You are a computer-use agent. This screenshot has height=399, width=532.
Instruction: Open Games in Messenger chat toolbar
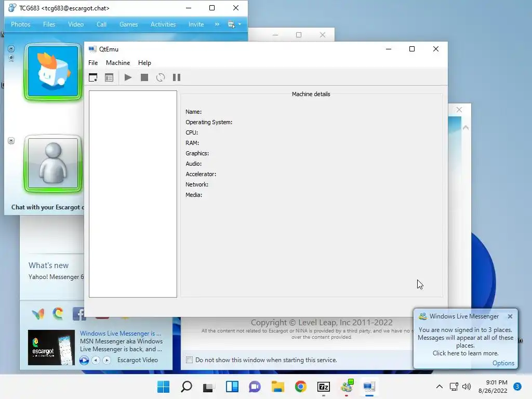(129, 24)
